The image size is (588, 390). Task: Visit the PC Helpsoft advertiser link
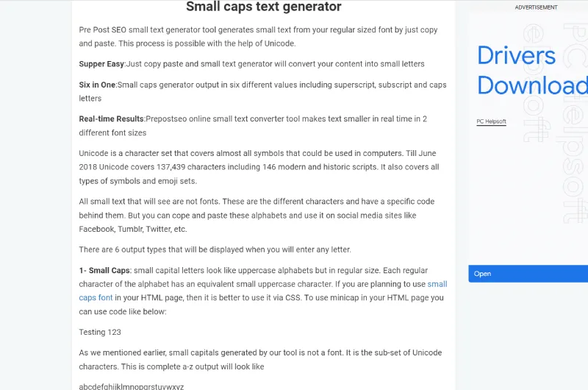coord(491,121)
